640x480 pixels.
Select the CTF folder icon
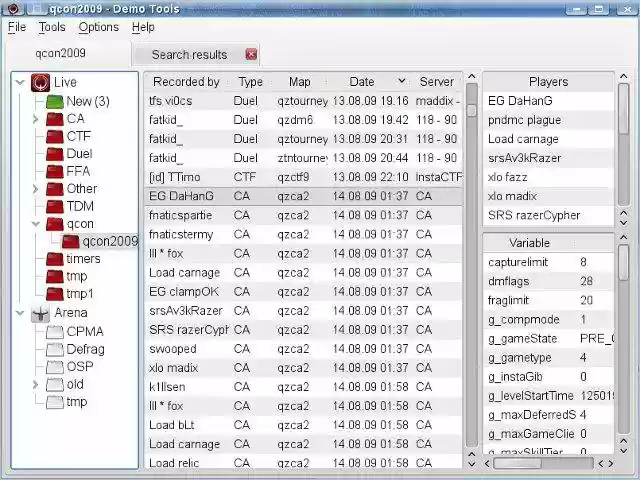tap(55, 136)
